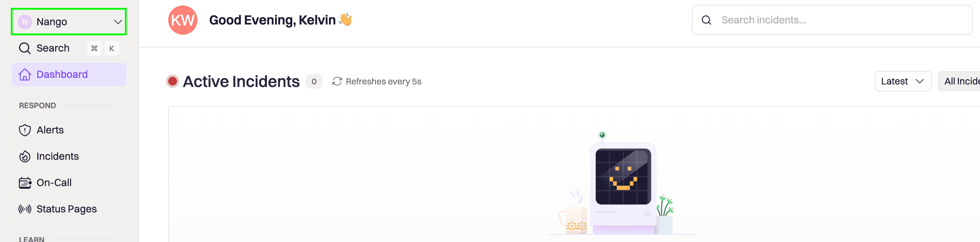Click the Alerts shield icon
The image size is (980, 242).
pyautogui.click(x=25, y=130)
